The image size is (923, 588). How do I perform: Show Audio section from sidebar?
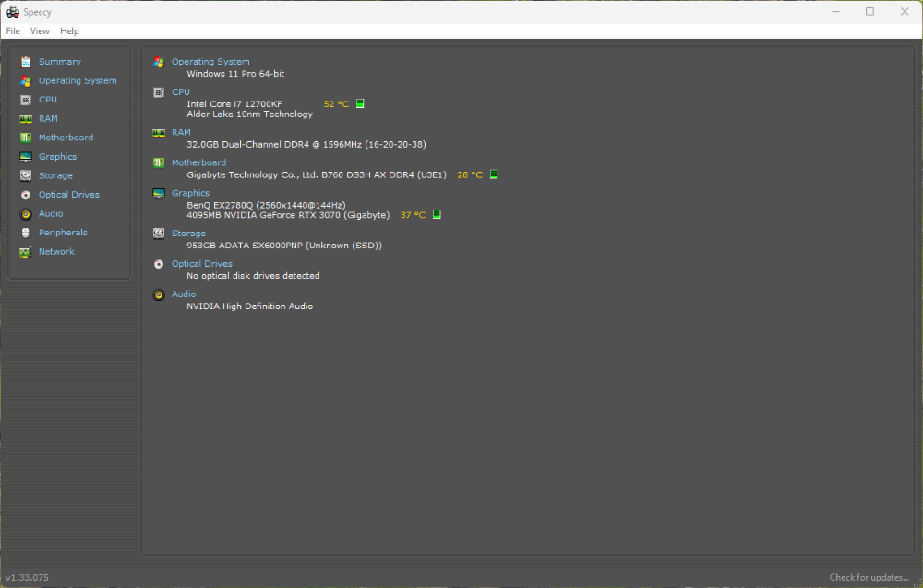pyautogui.click(x=51, y=213)
